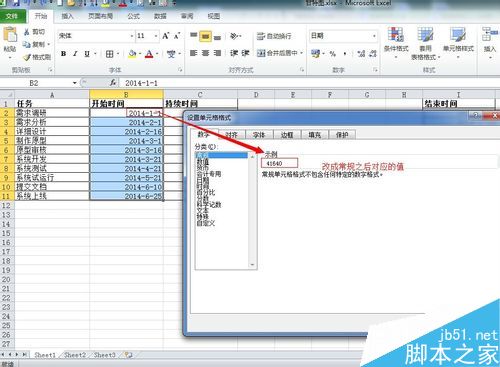The width and height of the screenshot is (500, 367).
Task: Click the phonetic guide (文) icon
Action: (x=171, y=54)
